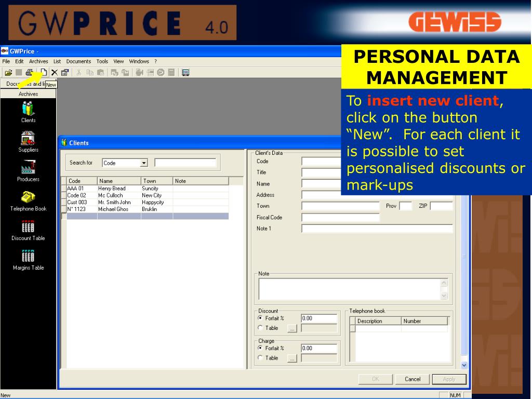
Task: Select client row Michael Ghos
Action: point(148,209)
